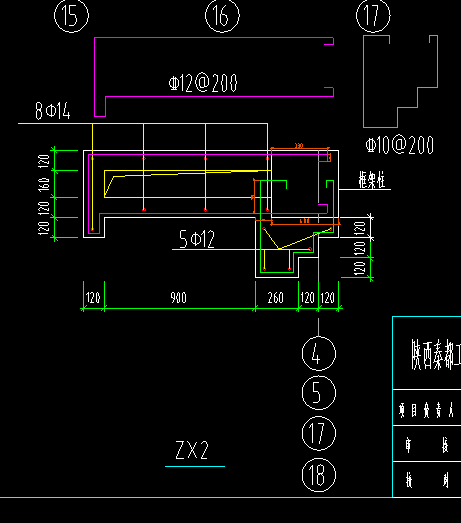Select axis bubble 4
Viewport: 461px width, 523px height.
point(319,354)
